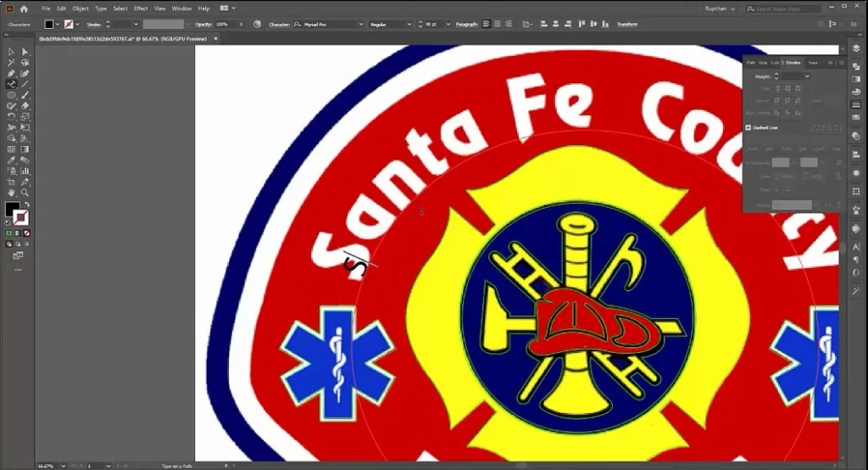The width and height of the screenshot is (868, 470).
Task: Click the Transform link in control bar
Action: tap(627, 25)
